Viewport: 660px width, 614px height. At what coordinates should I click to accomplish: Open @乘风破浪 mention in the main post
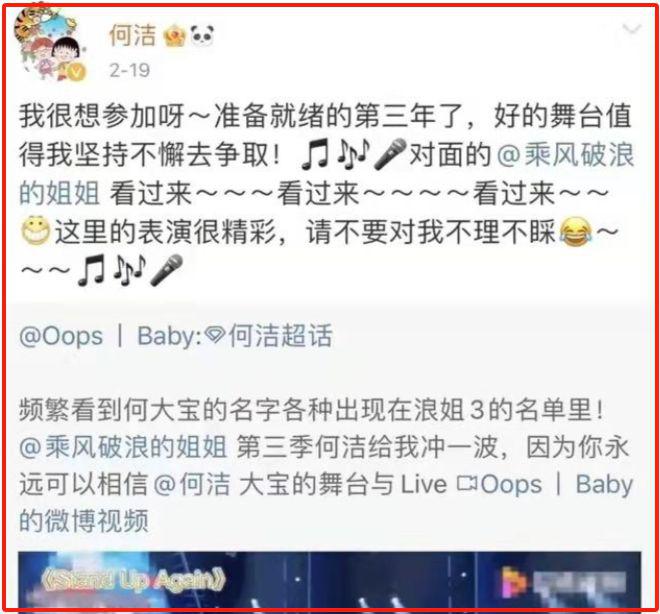565,155
